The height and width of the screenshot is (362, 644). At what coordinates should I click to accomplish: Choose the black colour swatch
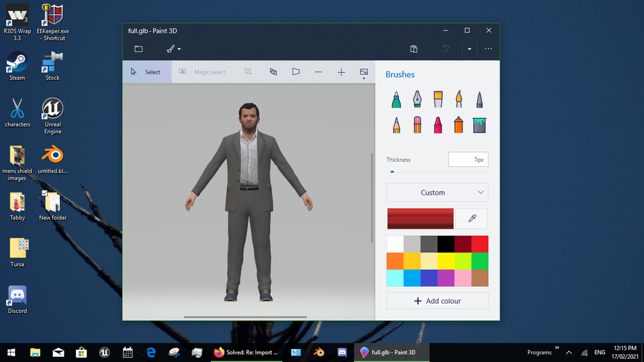pos(445,244)
